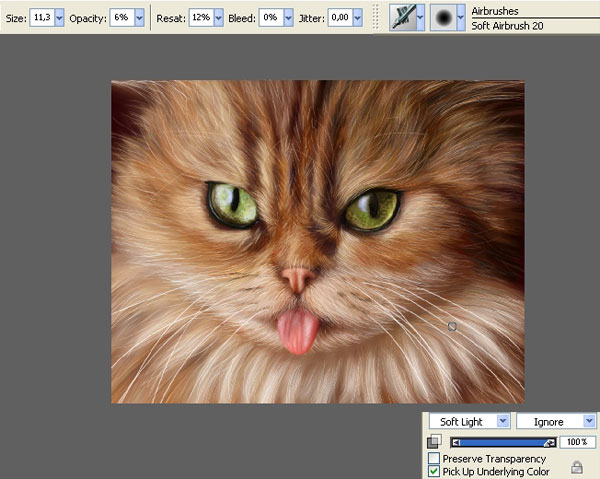This screenshot has width=600, height=479.
Task: Adjust the layer opacity slider
Action: point(504,443)
